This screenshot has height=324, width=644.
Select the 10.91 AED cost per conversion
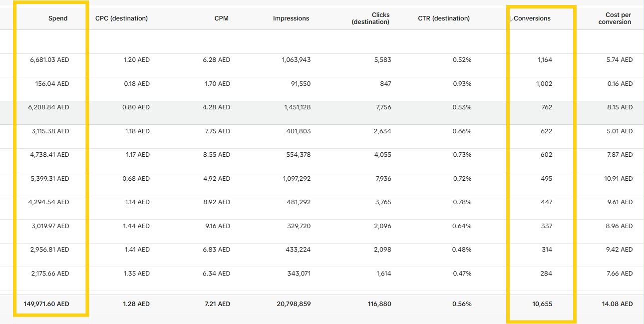click(x=618, y=179)
